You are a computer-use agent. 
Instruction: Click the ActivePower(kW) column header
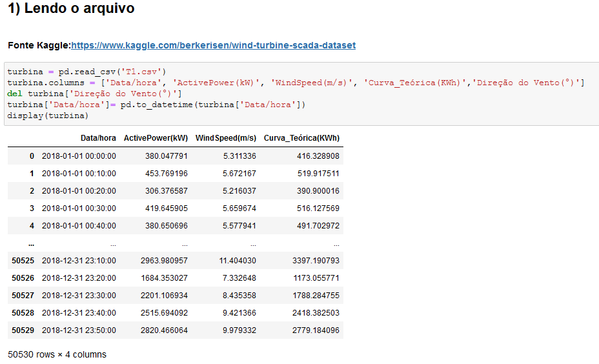coord(156,138)
